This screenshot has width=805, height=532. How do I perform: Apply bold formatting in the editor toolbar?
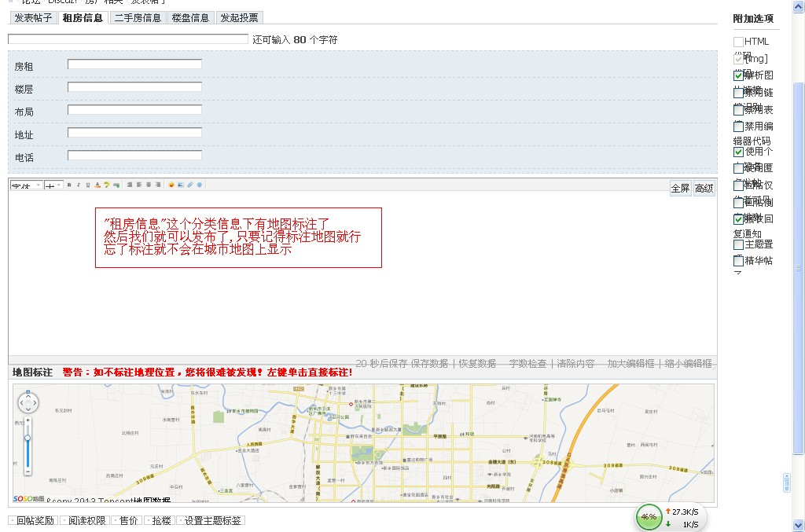point(69,185)
